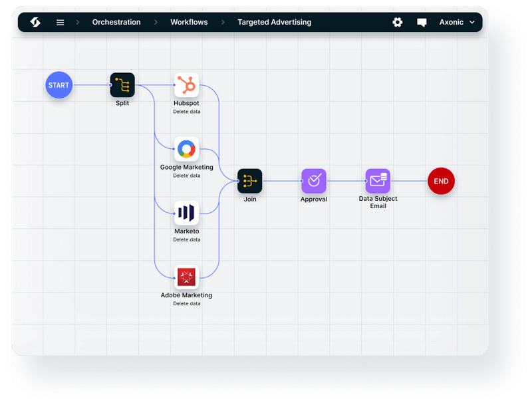Select the Google Marketing node icon
Viewport: 532px width, 405px height.
(x=186, y=149)
